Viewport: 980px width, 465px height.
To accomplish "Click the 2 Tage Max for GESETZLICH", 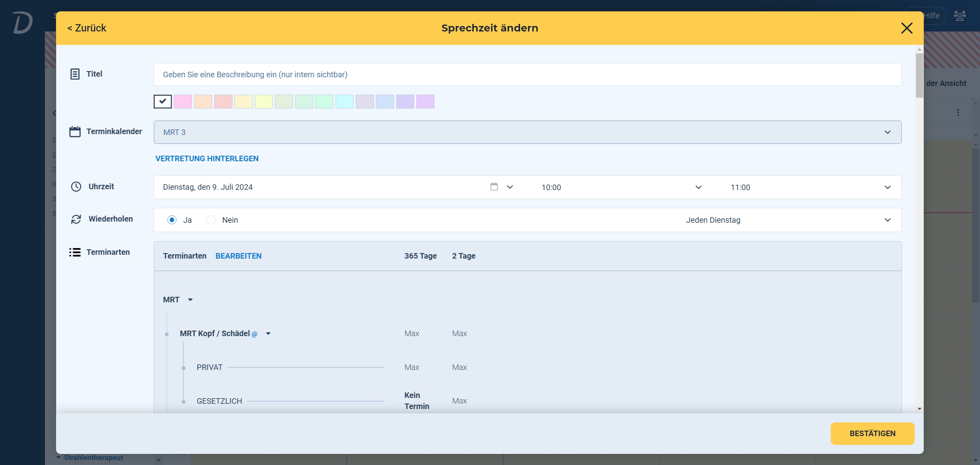I will tap(459, 401).
